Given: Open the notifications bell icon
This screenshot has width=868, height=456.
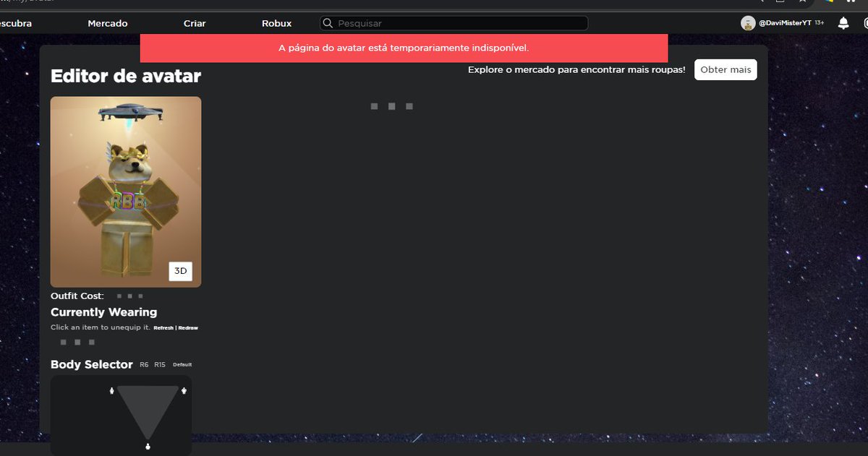Looking at the screenshot, I should point(843,23).
